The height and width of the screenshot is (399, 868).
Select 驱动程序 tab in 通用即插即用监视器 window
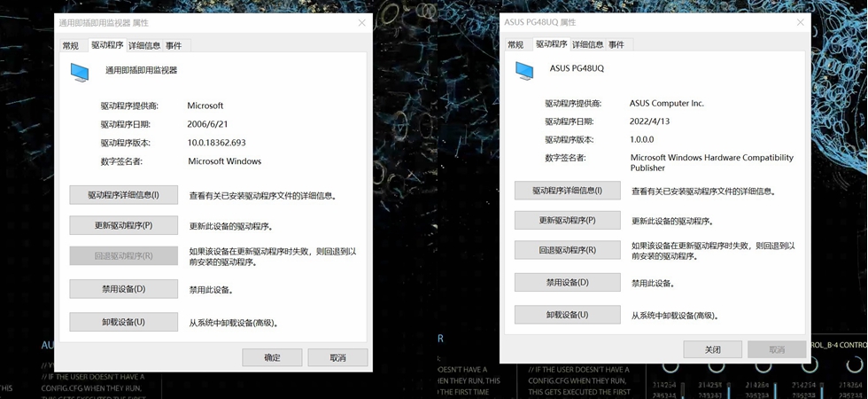coord(107,45)
